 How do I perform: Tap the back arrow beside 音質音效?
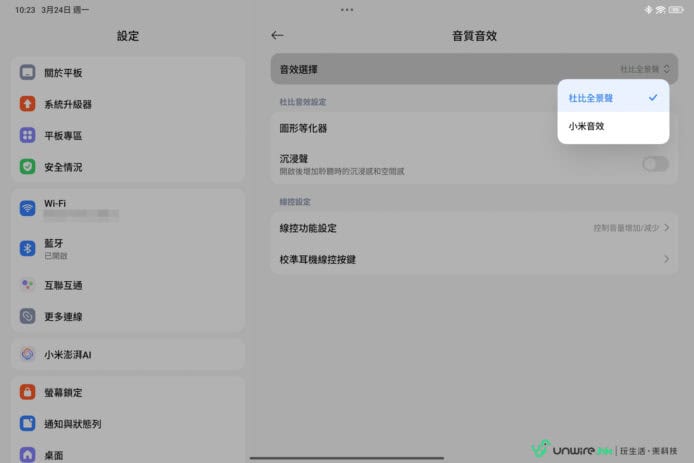tap(277, 35)
